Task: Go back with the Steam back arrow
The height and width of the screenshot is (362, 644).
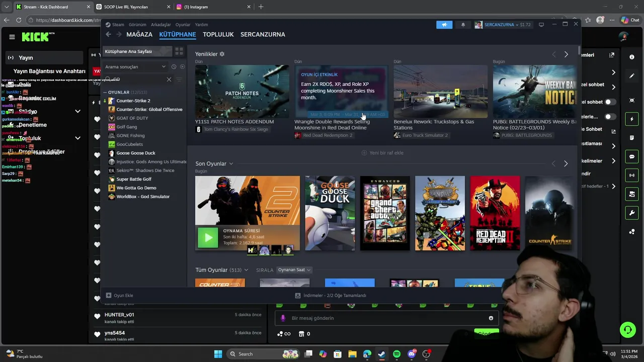Action: 108,34
